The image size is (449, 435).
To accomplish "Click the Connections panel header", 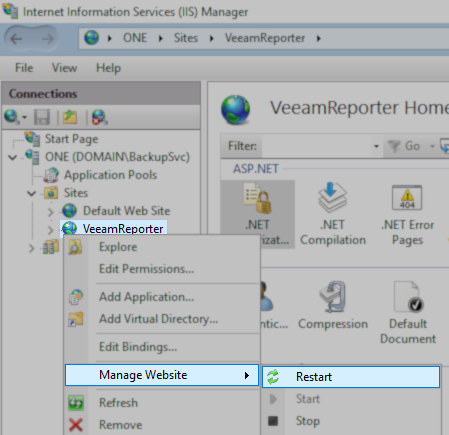I will tap(101, 93).
